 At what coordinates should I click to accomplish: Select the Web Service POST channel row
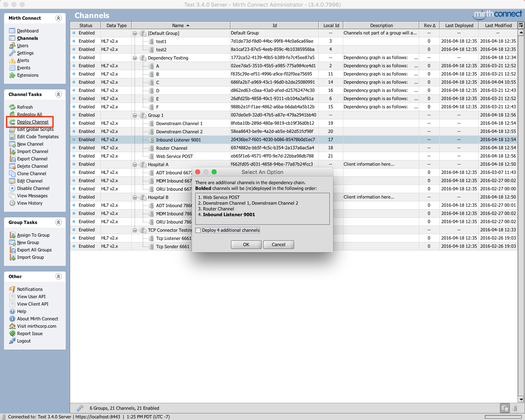294,156
